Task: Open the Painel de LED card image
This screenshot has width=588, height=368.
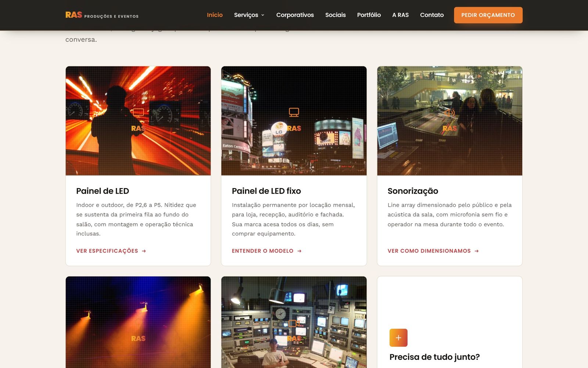Action: 138,121
